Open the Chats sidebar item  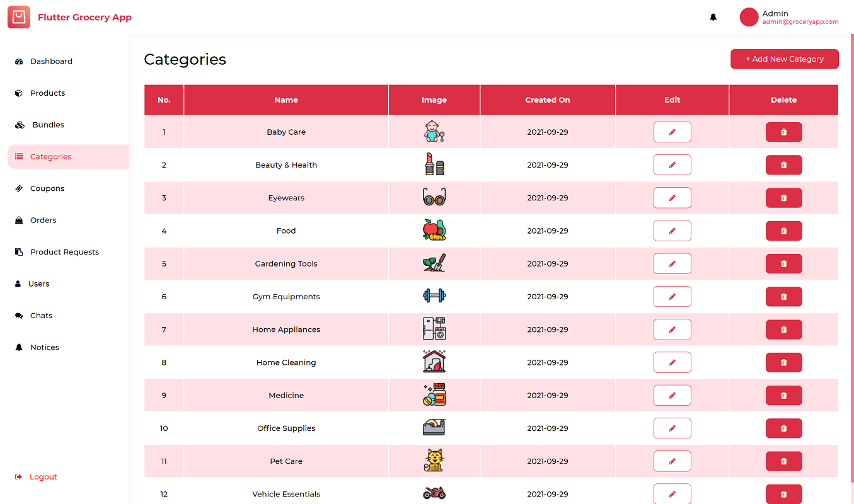(41, 316)
